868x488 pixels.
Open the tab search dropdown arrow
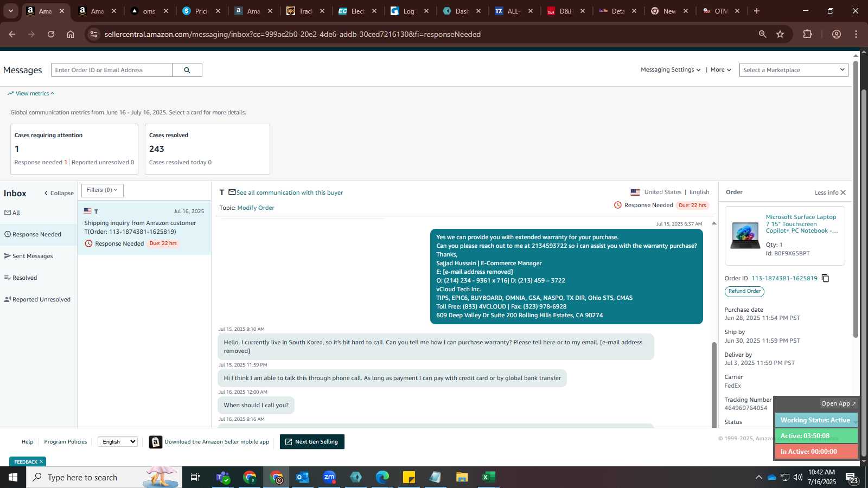(10, 11)
